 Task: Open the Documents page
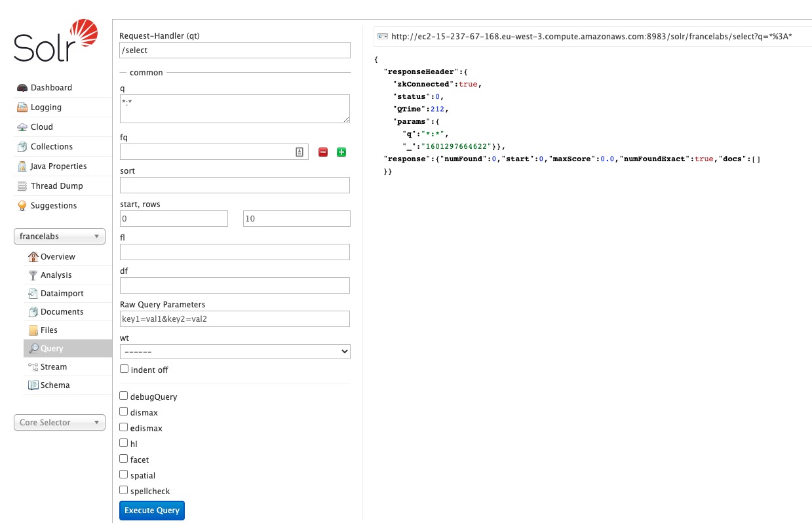click(62, 312)
